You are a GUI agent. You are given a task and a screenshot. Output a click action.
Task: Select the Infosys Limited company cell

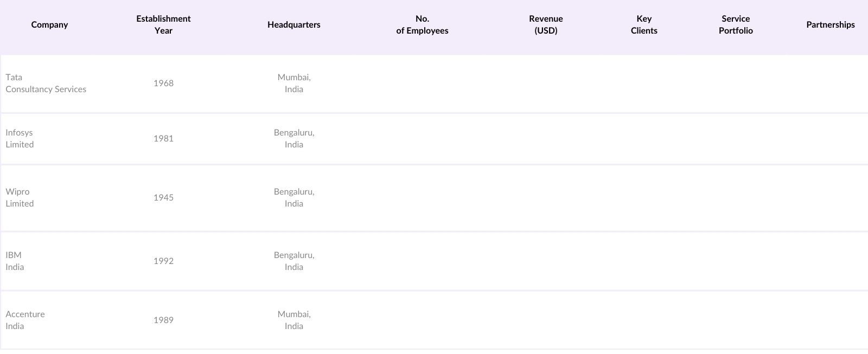tap(20, 139)
